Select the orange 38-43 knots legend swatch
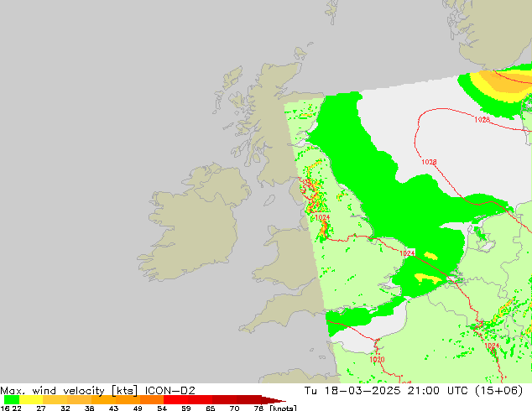Image resolution: width=532 pixels, height=411 pixels. [103, 399]
